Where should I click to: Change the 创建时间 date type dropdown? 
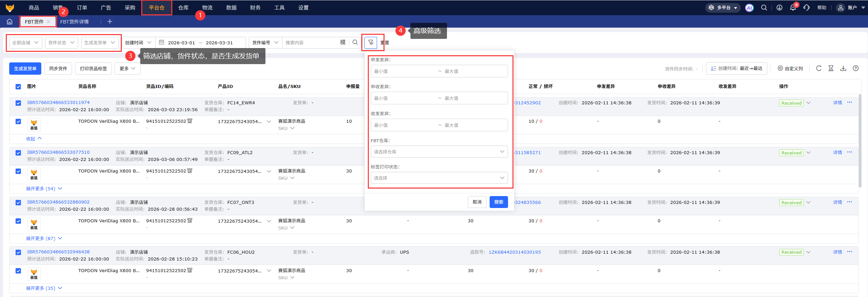click(138, 43)
